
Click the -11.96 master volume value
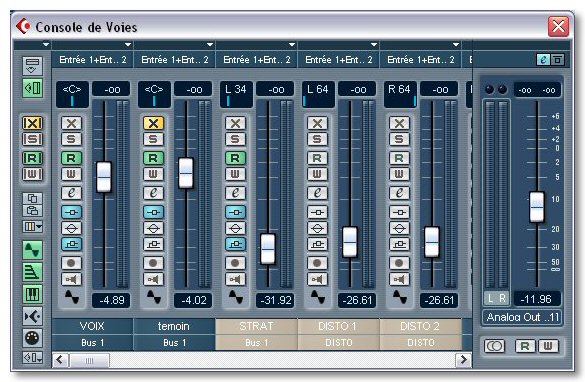coord(536,299)
